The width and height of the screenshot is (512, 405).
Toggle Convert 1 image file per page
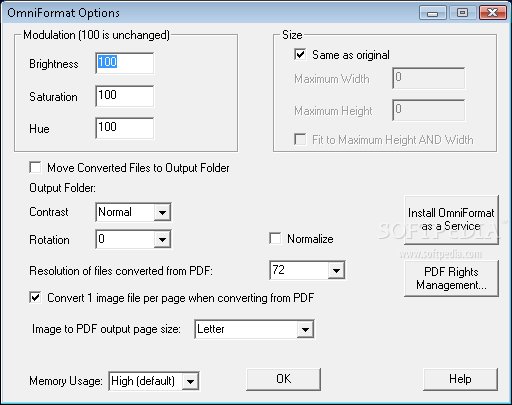[x=35, y=297]
